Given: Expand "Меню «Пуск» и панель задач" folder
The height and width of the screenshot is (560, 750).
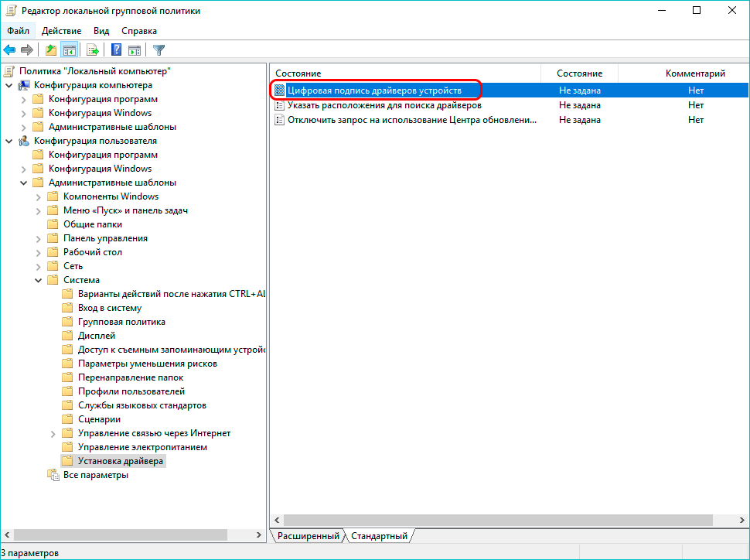Looking at the screenshot, I should pyautogui.click(x=39, y=210).
